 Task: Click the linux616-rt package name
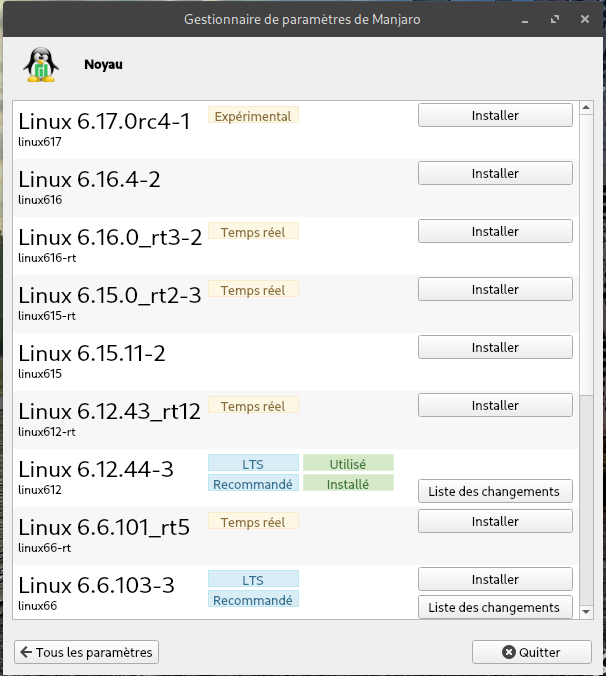coord(47,258)
